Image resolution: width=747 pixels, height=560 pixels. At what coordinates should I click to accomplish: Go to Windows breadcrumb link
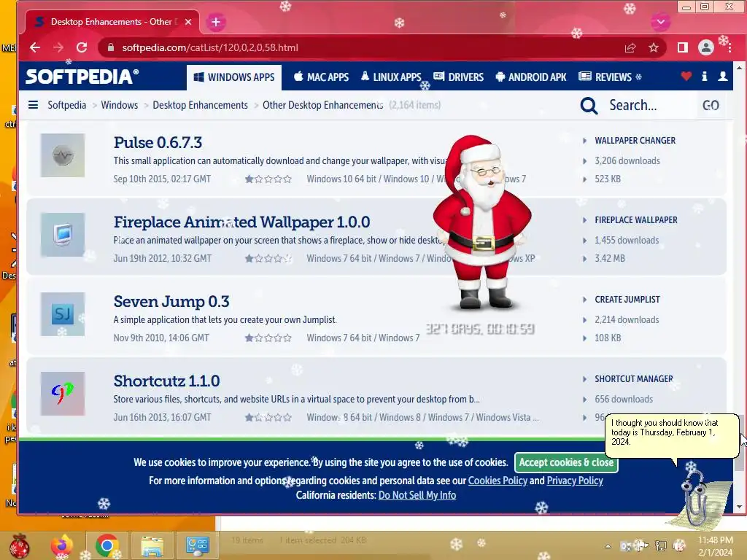coord(119,105)
